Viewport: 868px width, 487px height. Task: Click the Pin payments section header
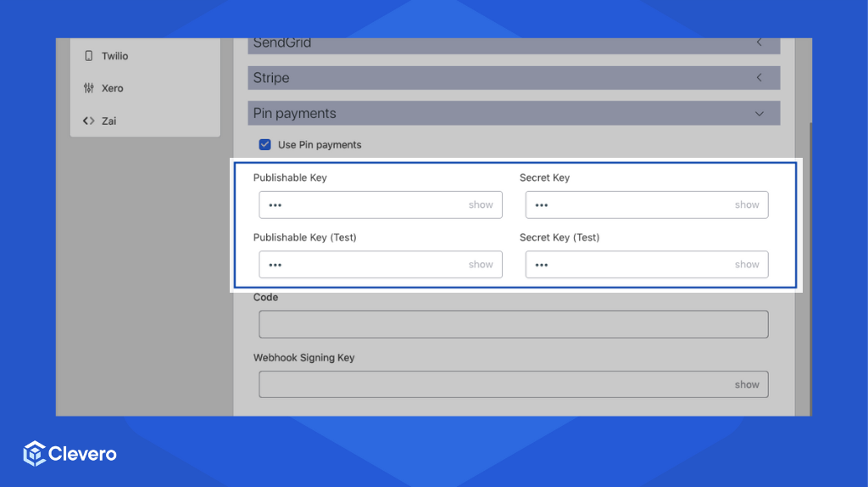[514, 113]
